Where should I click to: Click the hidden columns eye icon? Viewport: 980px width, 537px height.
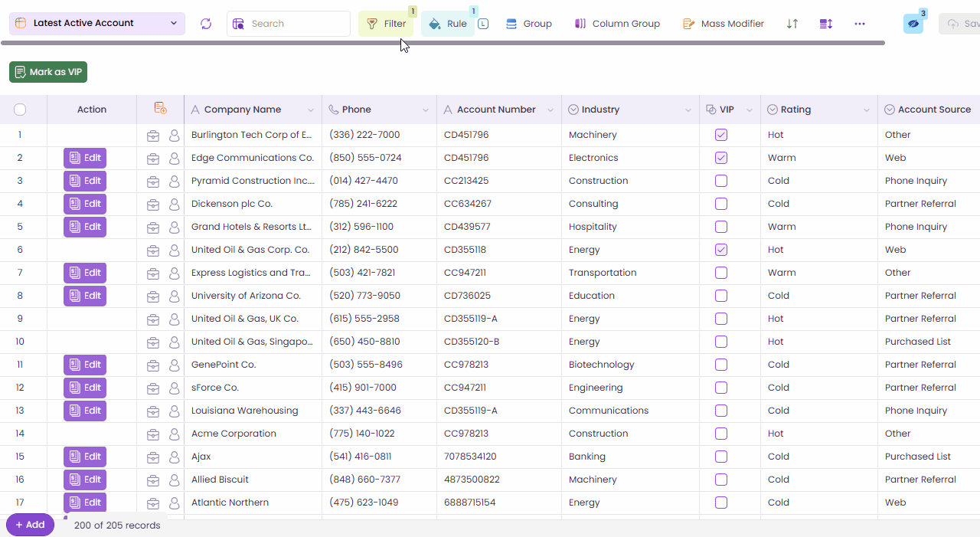pos(913,24)
